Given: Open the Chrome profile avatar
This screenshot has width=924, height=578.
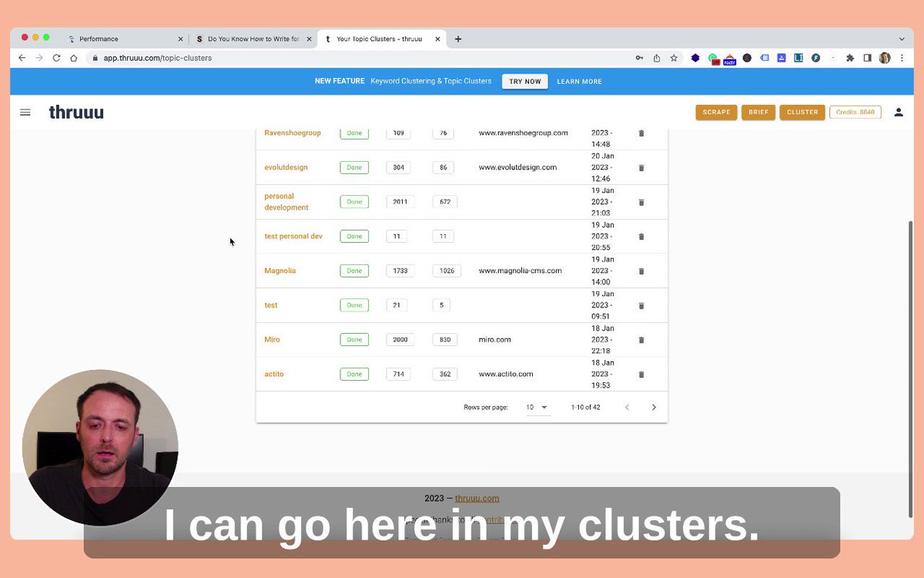Looking at the screenshot, I should (x=885, y=58).
